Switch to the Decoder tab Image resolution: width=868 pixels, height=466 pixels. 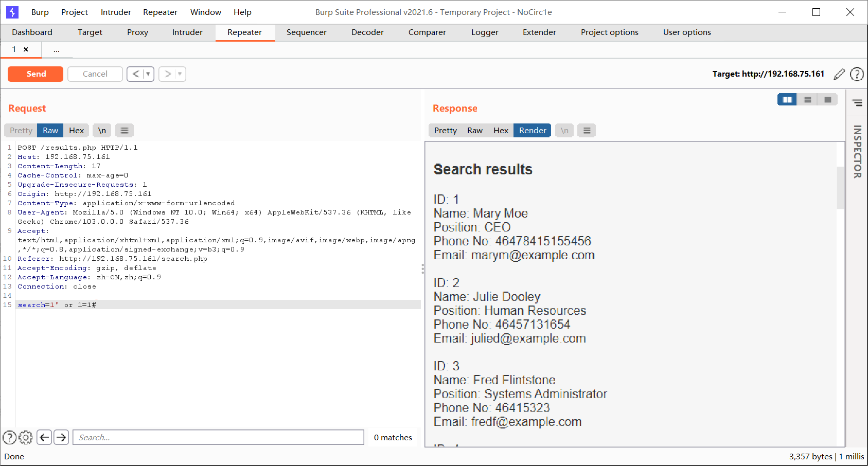(x=367, y=32)
